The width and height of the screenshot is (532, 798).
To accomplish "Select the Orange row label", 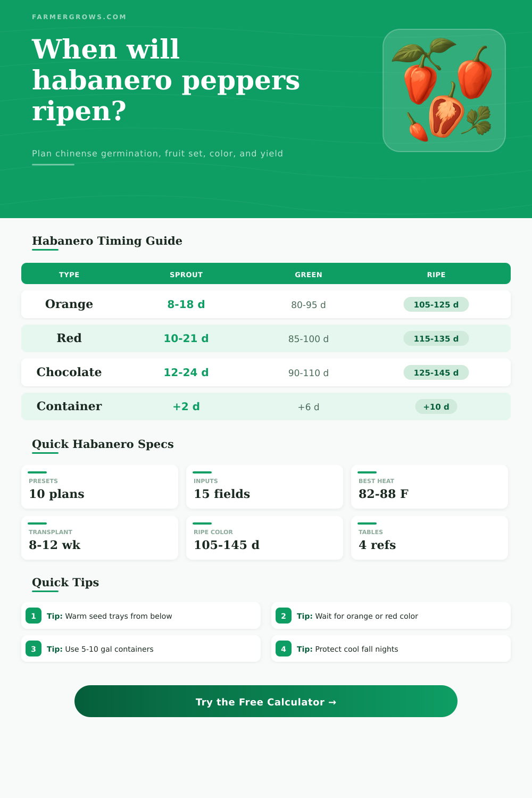I will pyautogui.click(x=69, y=304).
